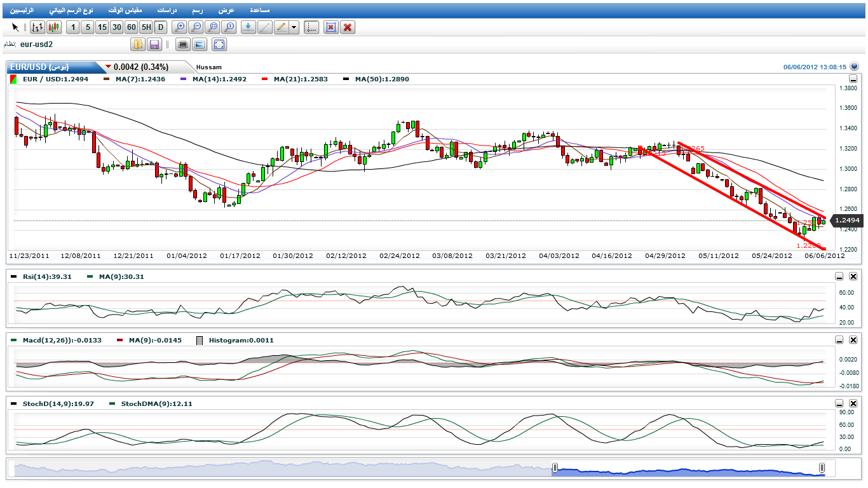Switch chart to full screen
The image size is (868, 488).
tap(219, 44)
